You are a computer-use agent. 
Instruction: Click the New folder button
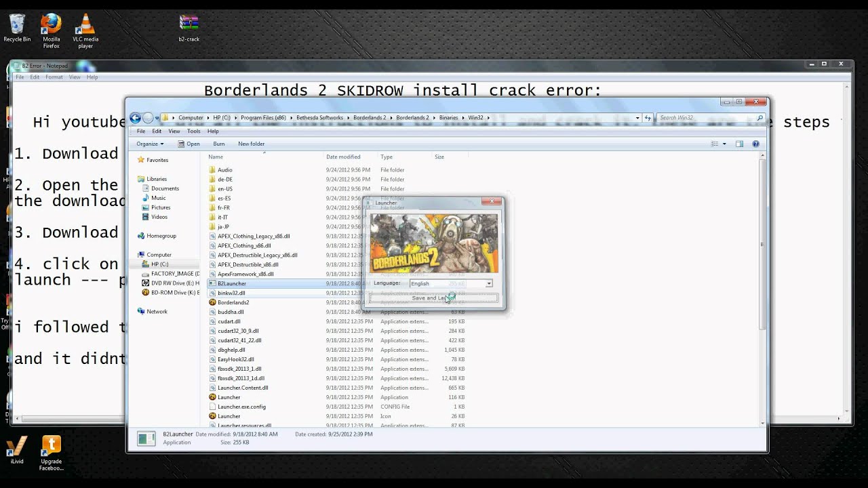tap(251, 144)
